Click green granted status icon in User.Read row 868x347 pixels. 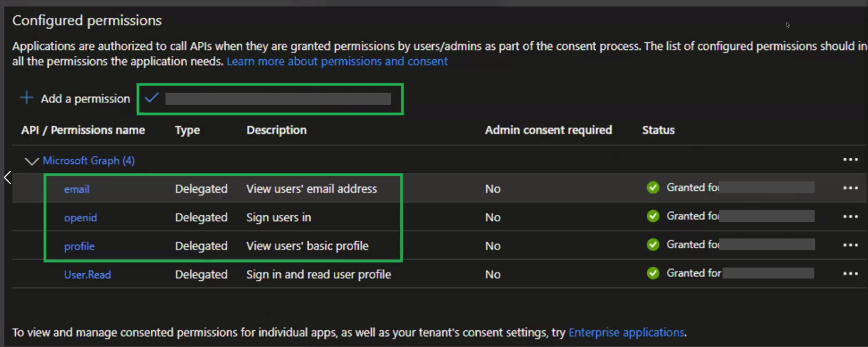coord(653,273)
